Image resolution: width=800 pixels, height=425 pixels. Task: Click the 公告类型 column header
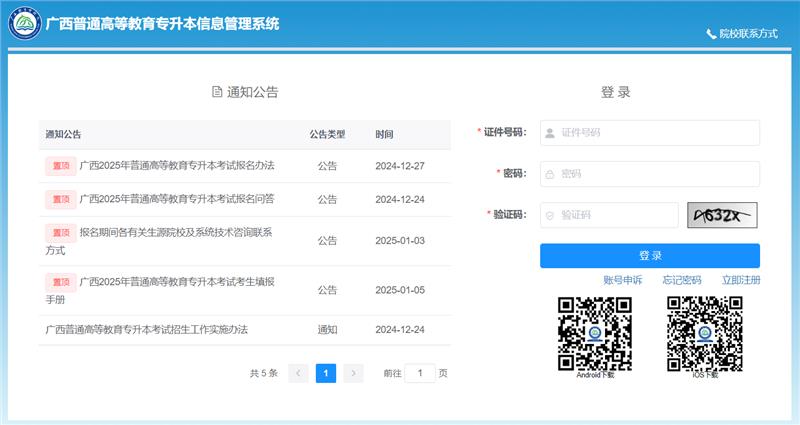[327, 134]
